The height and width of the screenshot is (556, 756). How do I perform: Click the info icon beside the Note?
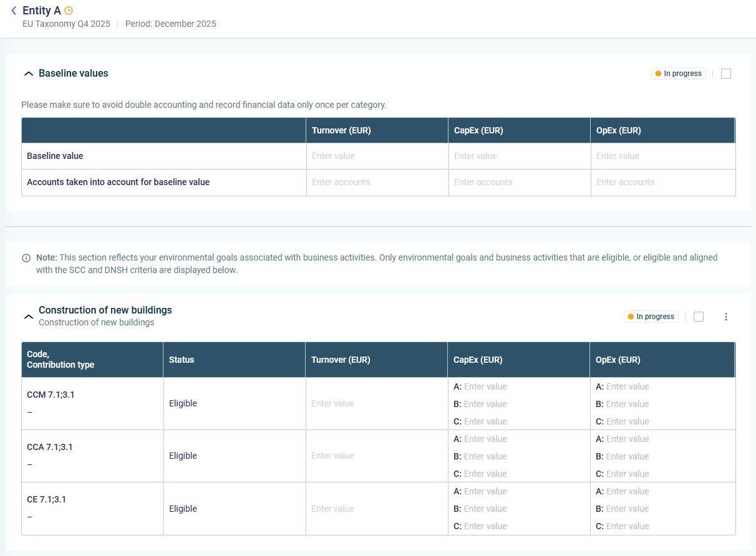pyautogui.click(x=26, y=258)
